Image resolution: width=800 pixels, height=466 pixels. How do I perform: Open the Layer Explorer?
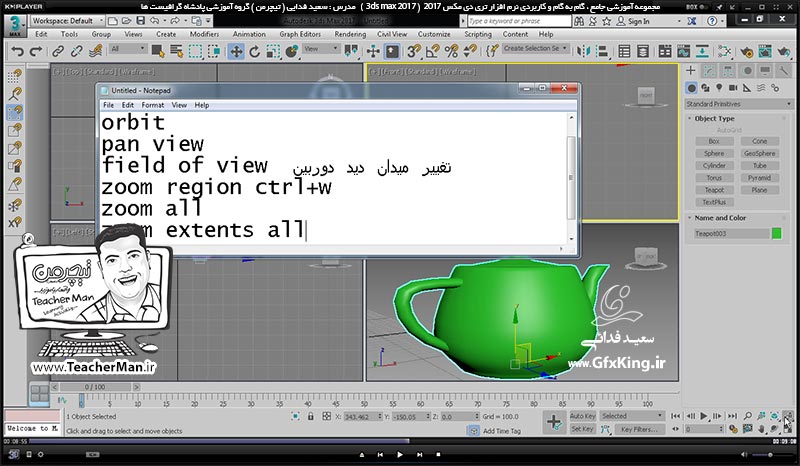pos(643,51)
